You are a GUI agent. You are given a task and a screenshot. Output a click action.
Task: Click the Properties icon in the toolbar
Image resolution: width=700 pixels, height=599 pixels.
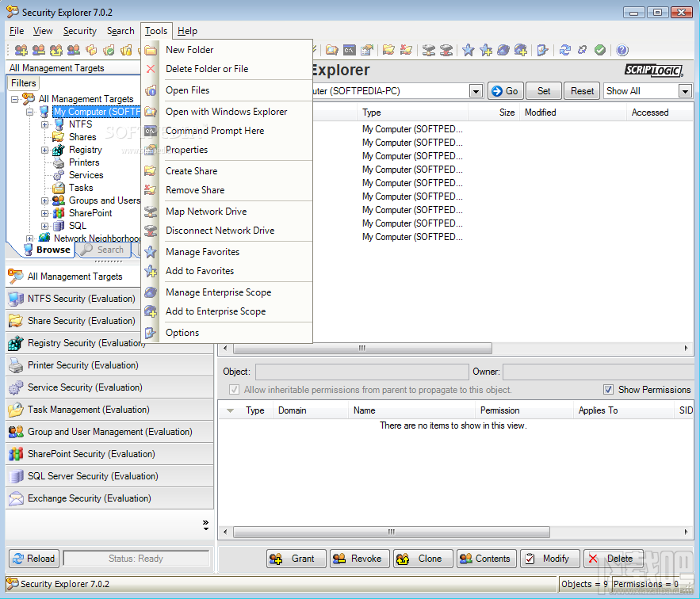pos(367,50)
